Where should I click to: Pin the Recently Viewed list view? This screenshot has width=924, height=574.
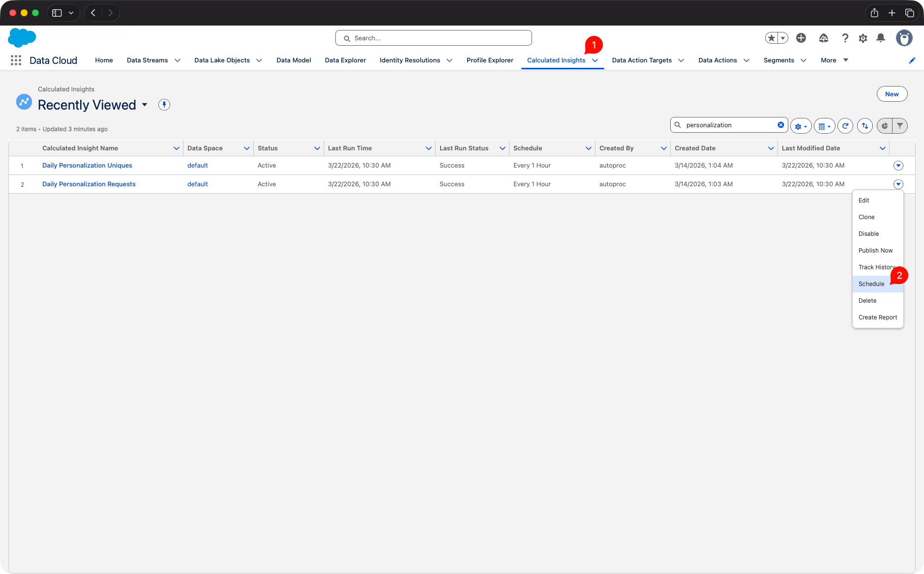click(x=164, y=104)
